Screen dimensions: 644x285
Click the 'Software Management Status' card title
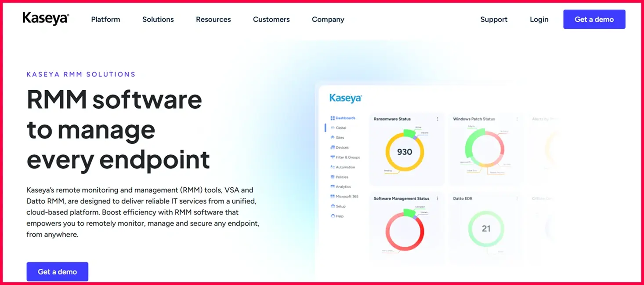(x=402, y=198)
